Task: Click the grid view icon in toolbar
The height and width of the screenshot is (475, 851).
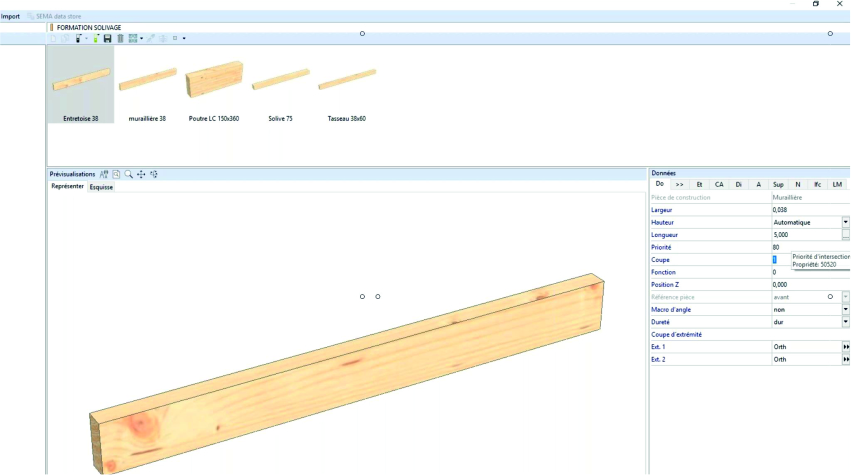Action: pos(133,38)
